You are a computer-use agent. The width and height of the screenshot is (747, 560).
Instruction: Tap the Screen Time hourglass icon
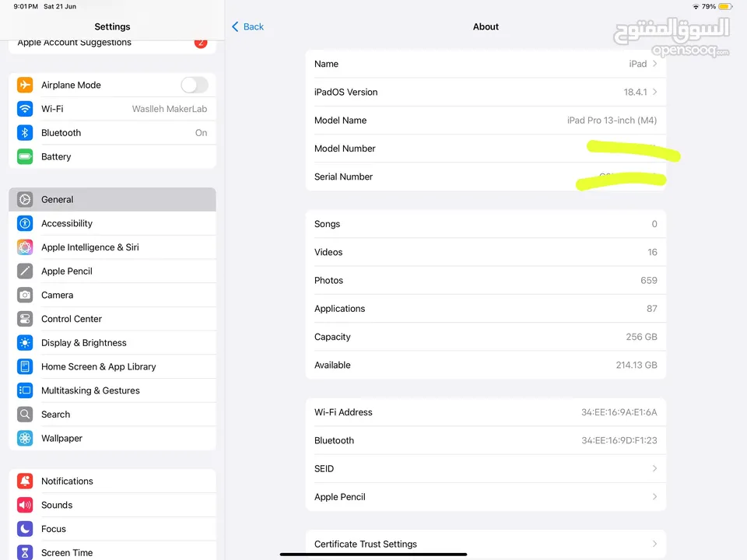point(25,552)
